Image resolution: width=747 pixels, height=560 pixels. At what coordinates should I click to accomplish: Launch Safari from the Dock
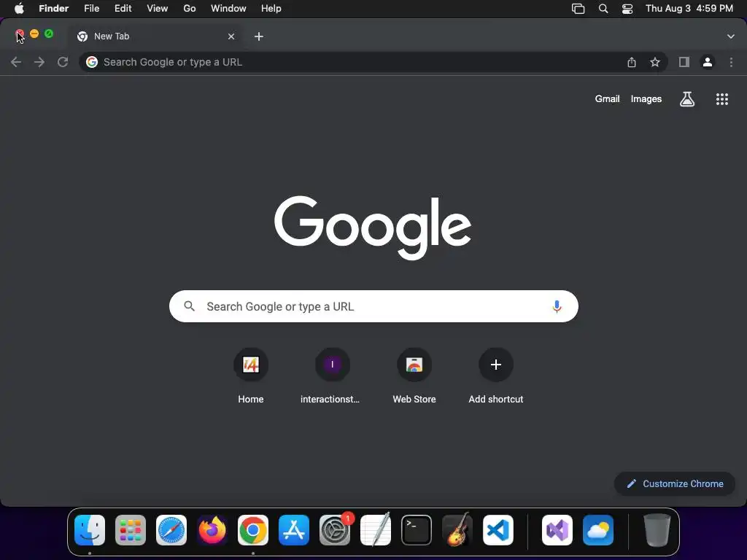[171, 530]
